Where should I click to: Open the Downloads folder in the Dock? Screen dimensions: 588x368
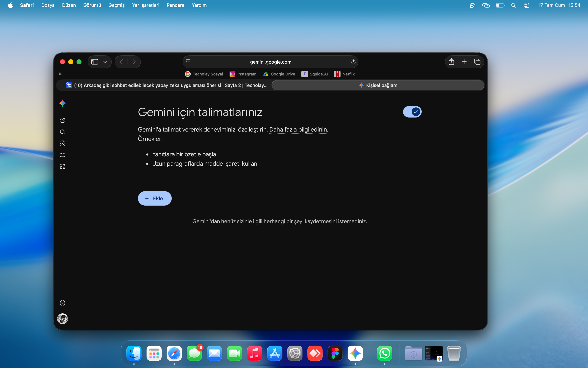(x=414, y=353)
